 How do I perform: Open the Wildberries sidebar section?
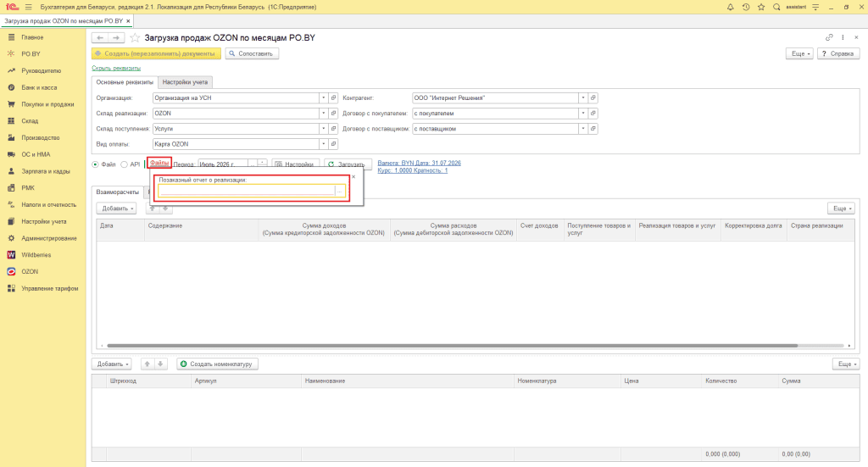click(36, 255)
